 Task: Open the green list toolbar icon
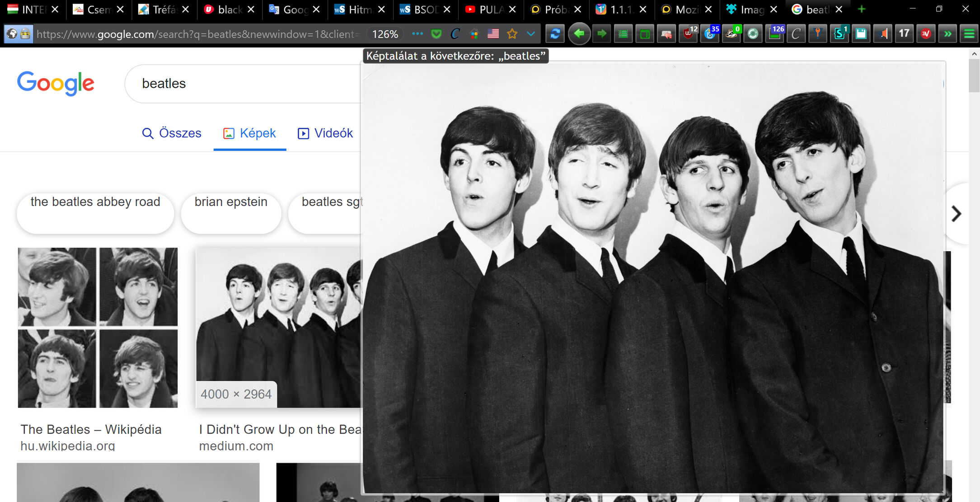pyautogui.click(x=623, y=34)
